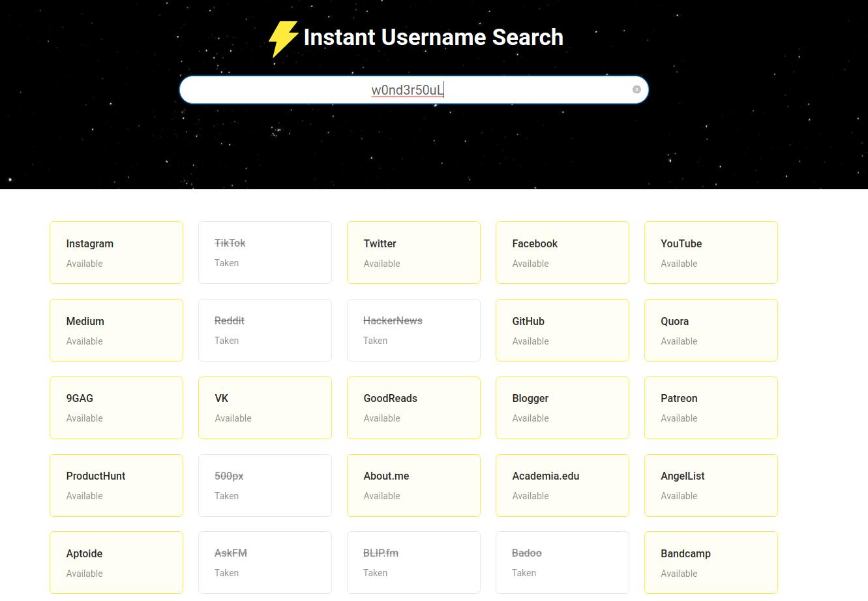Viewport: 868px width, 601px height.
Task: Select the HackerNews taken card
Action: [x=413, y=330]
